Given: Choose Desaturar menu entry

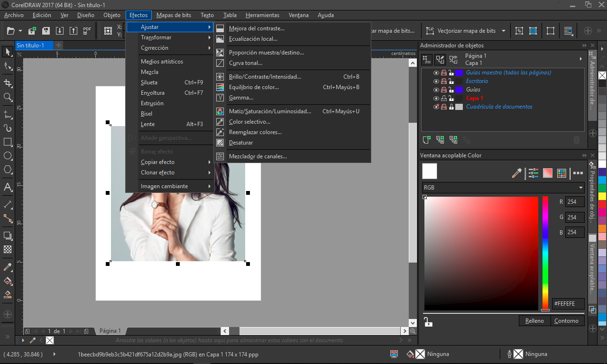Looking at the screenshot, I should 292,143.
